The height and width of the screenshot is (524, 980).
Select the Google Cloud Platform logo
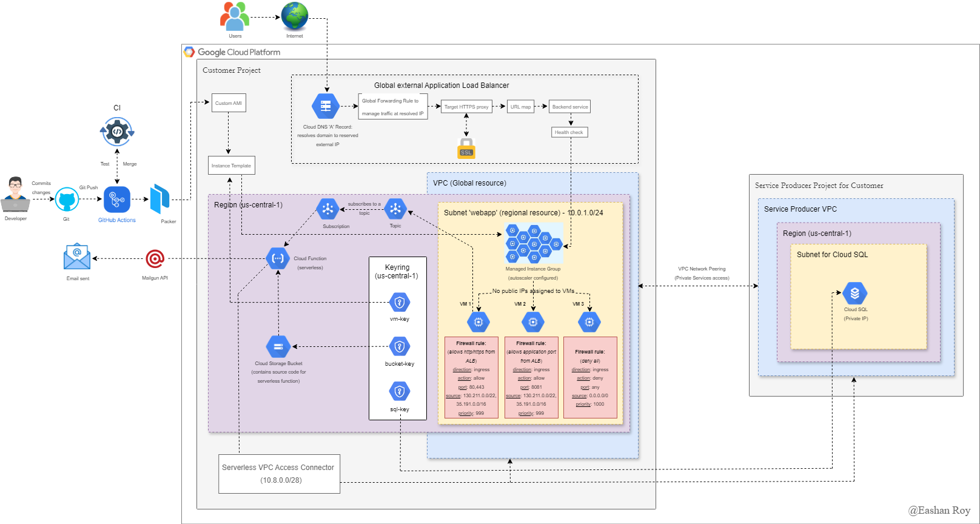pos(189,52)
